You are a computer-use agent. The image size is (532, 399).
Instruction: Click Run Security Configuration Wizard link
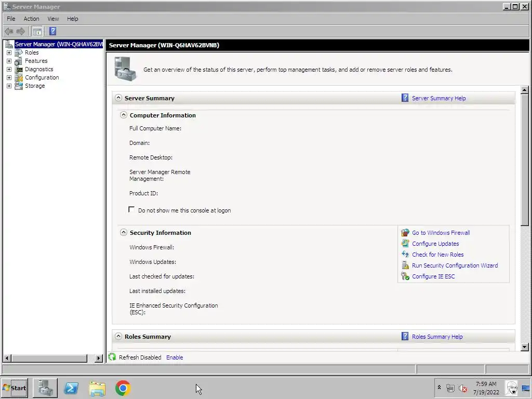point(455,265)
